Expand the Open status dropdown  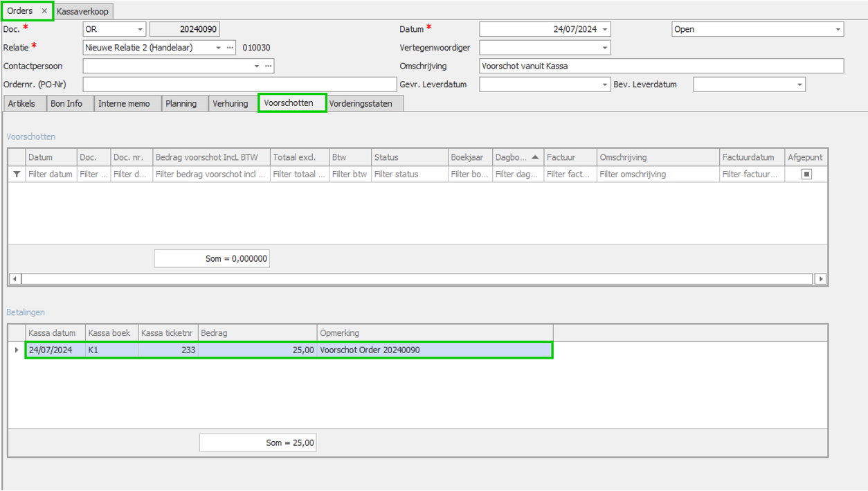838,30
